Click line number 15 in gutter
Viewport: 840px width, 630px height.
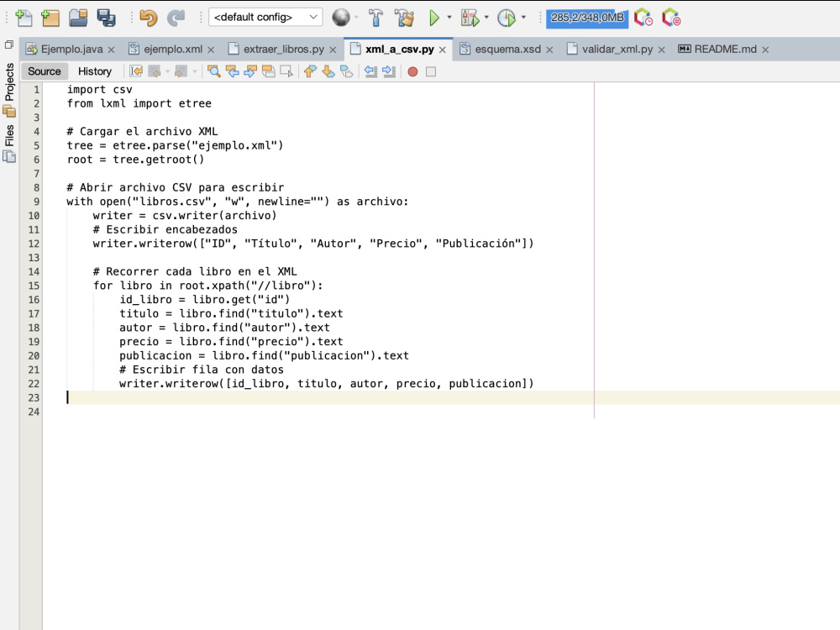(34, 286)
